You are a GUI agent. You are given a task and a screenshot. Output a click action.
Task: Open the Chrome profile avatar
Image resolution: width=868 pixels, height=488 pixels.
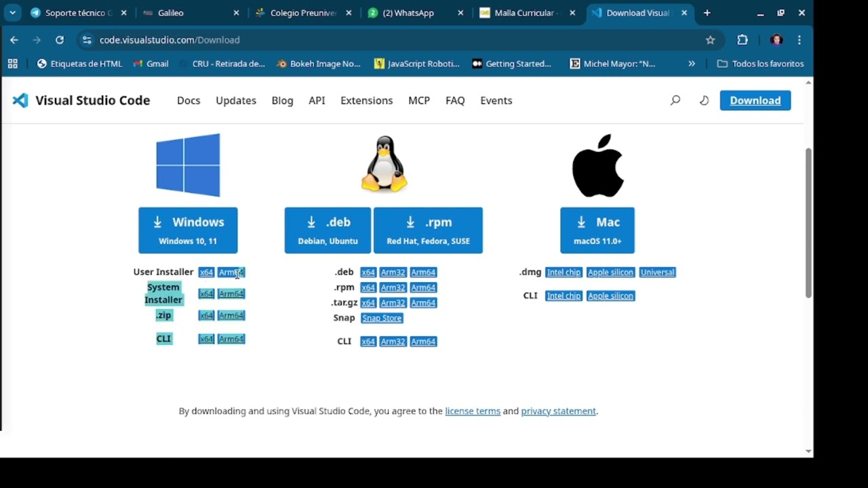point(776,40)
